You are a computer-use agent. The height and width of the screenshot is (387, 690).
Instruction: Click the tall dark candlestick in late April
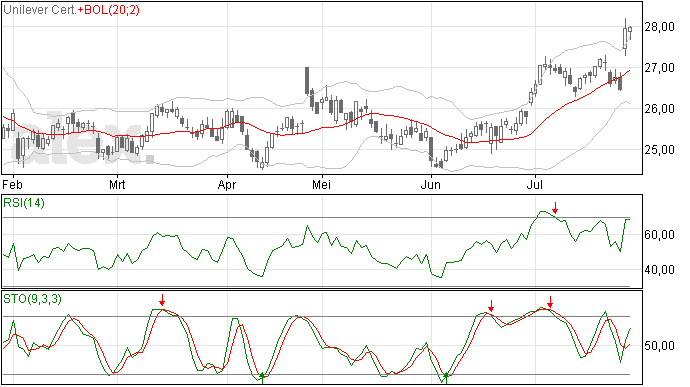[x=307, y=81]
